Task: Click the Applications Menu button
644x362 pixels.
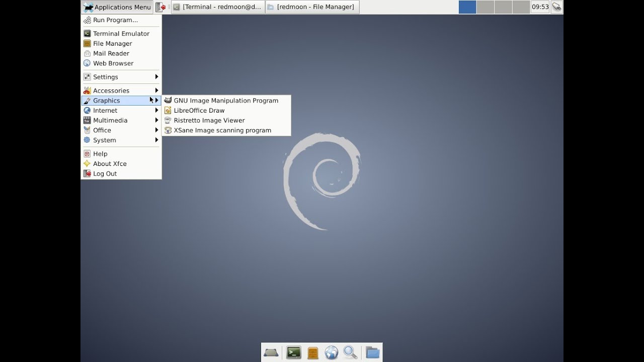Action: [117, 7]
